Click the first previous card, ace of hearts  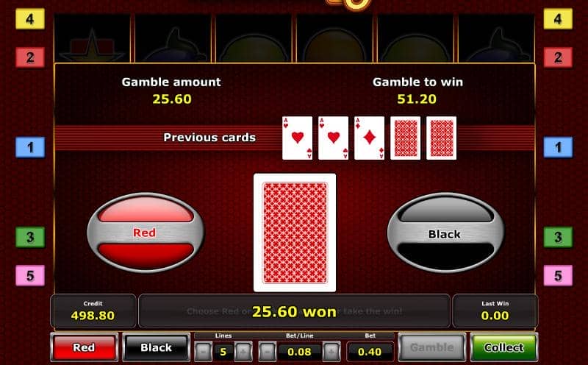tap(298, 138)
